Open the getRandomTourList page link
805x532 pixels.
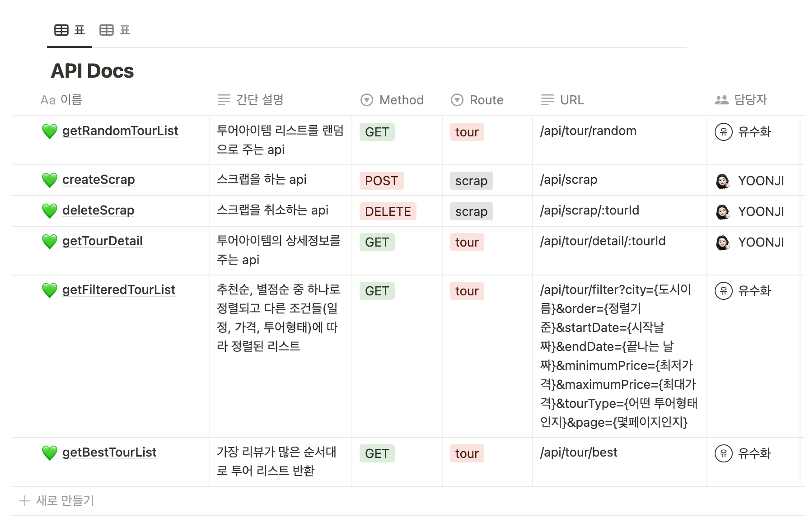pos(120,131)
